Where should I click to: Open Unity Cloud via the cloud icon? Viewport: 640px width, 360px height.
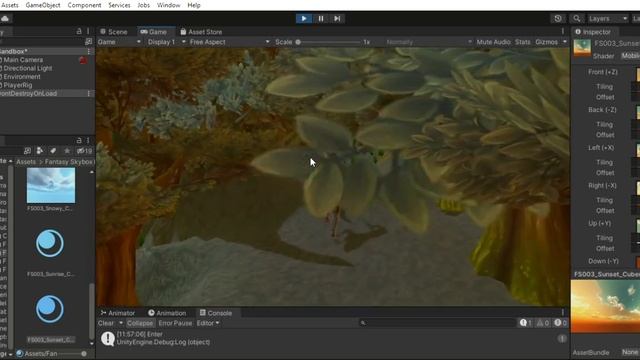(x=5, y=18)
